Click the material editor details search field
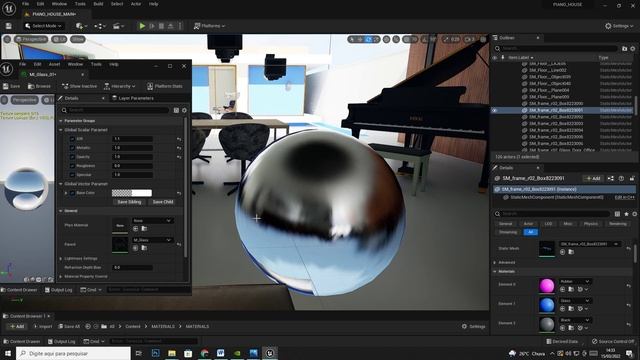 [115, 110]
